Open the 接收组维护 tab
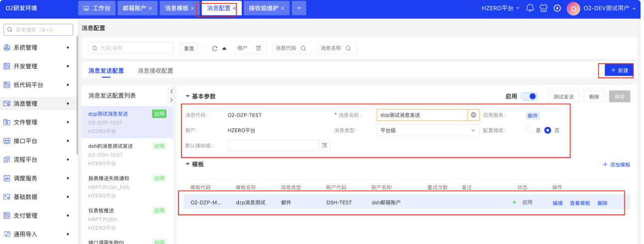This screenshot has height=244, width=644. (264, 8)
